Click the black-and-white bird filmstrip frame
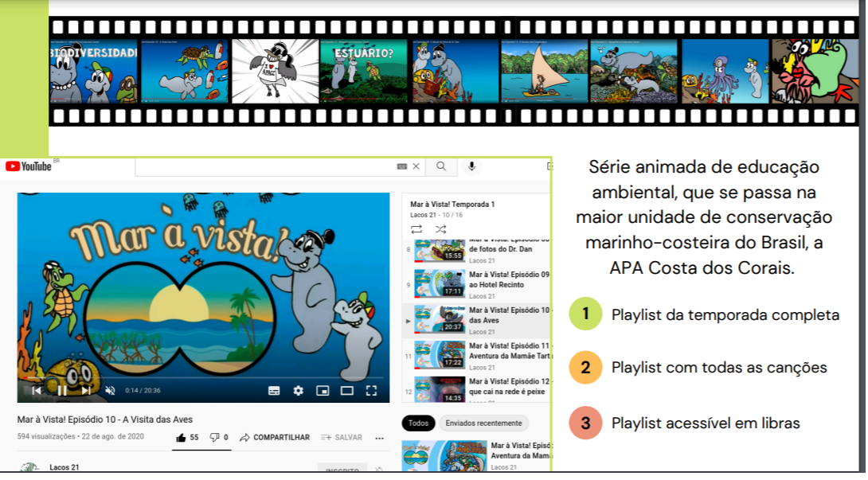 275,72
